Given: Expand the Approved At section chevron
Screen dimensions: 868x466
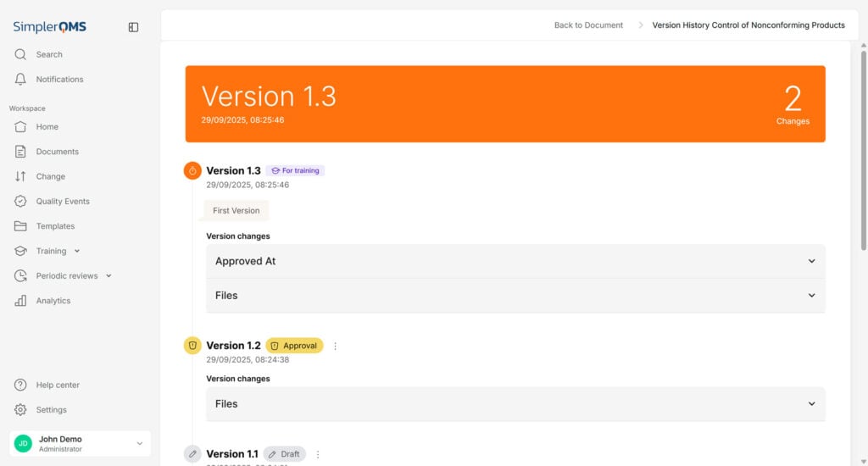Looking at the screenshot, I should point(811,261).
